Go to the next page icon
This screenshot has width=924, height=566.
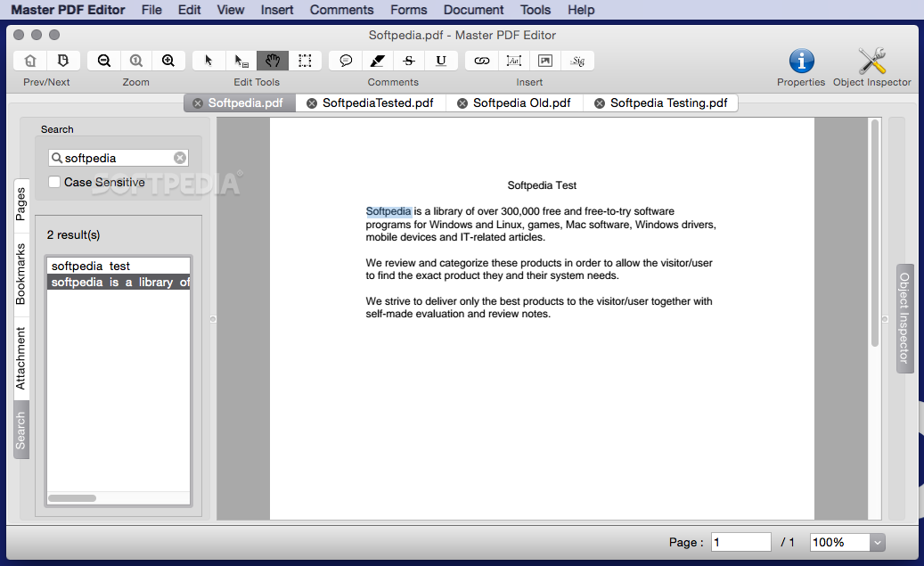point(62,61)
